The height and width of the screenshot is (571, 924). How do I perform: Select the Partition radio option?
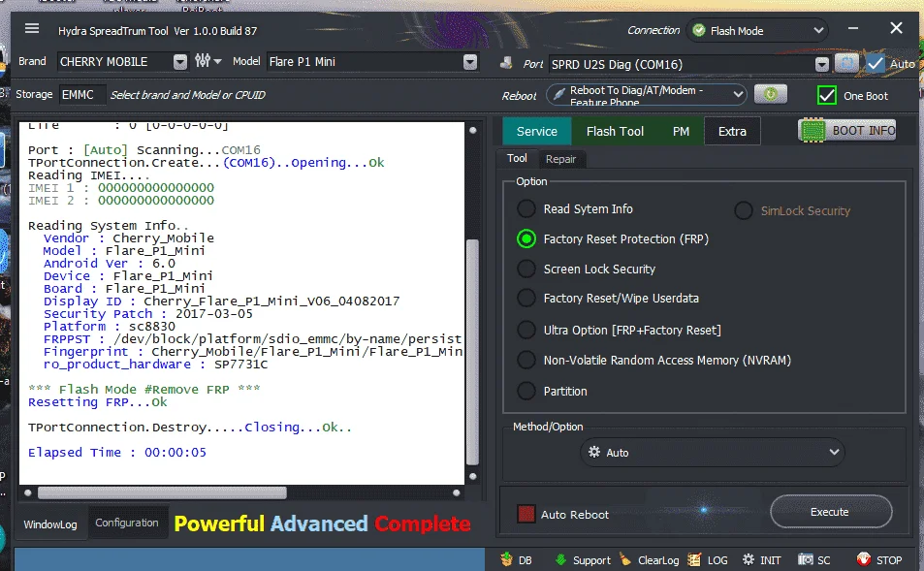[526, 391]
